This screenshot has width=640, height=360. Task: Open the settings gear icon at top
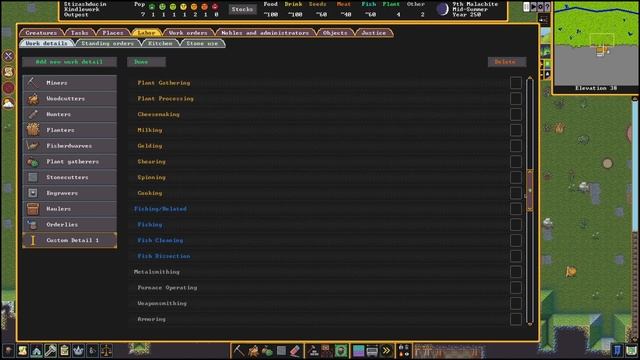coord(540,7)
